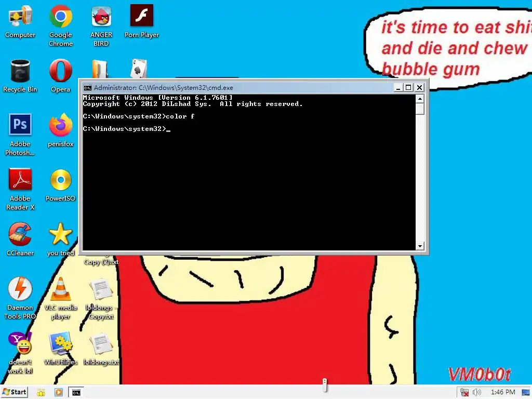Open VLC media player shortcut
The image size is (532, 399).
60,298
